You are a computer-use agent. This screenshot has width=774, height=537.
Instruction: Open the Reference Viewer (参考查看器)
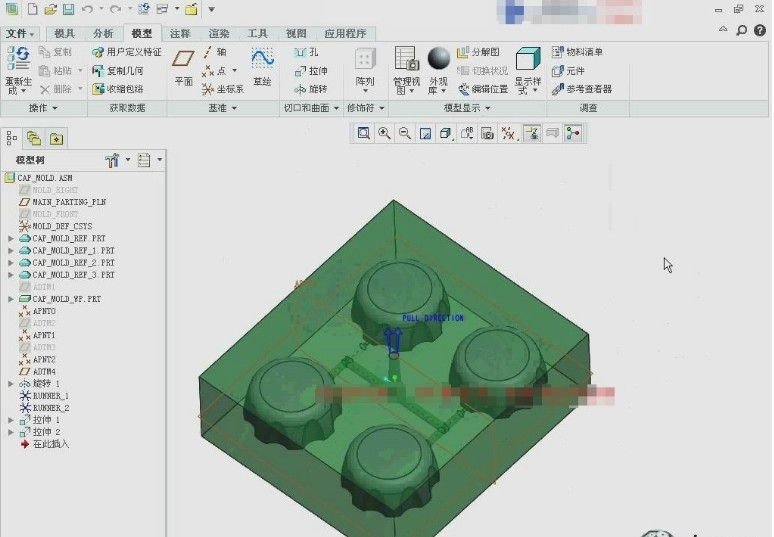pyautogui.click(x=582, y=89)
